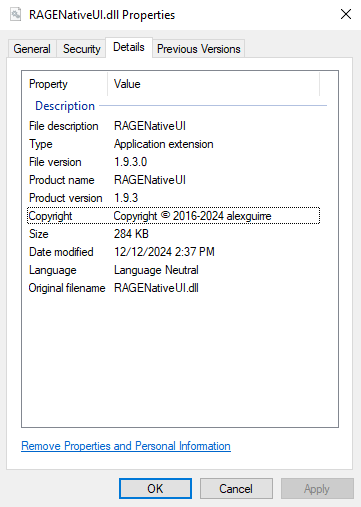Click the DLL file icon in title bar
The image size is (361, 507).
coord(15,14)
